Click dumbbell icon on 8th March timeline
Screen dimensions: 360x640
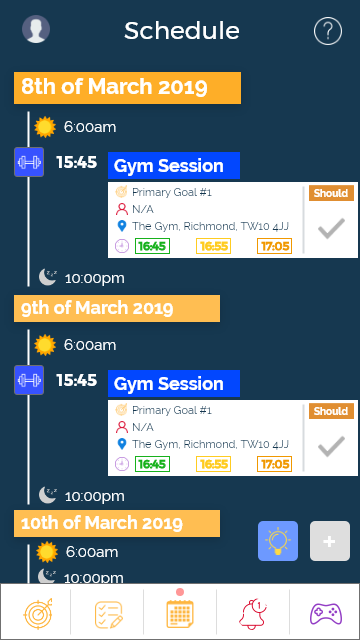29,162
